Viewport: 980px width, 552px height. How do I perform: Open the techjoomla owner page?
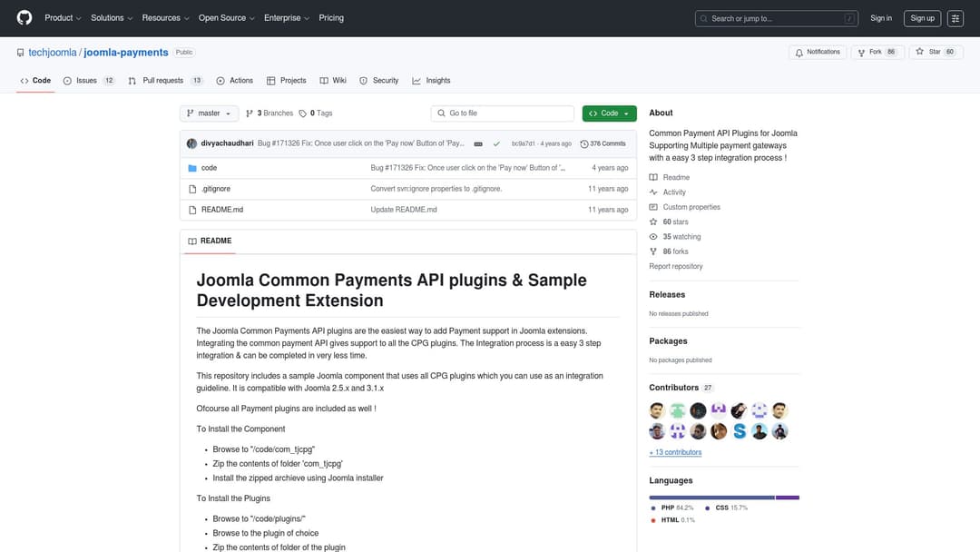coord(53,53)
